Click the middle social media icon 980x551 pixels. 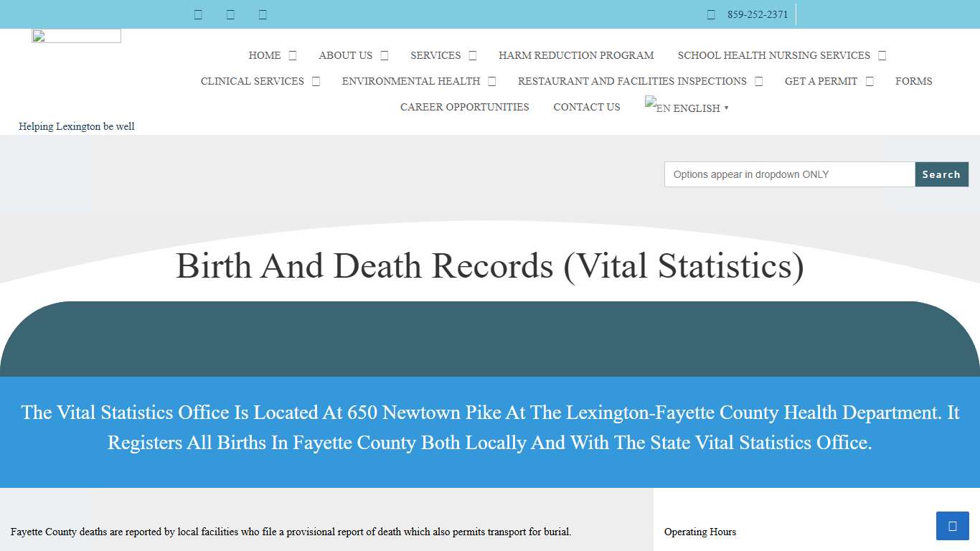tap(230, 14)
